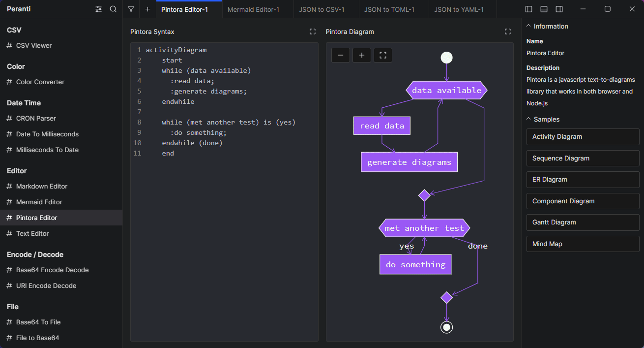Viewport: 644px width, 348px height.
Task: Click the 'met another test' diagram node
Action: (x=424, y=228)
